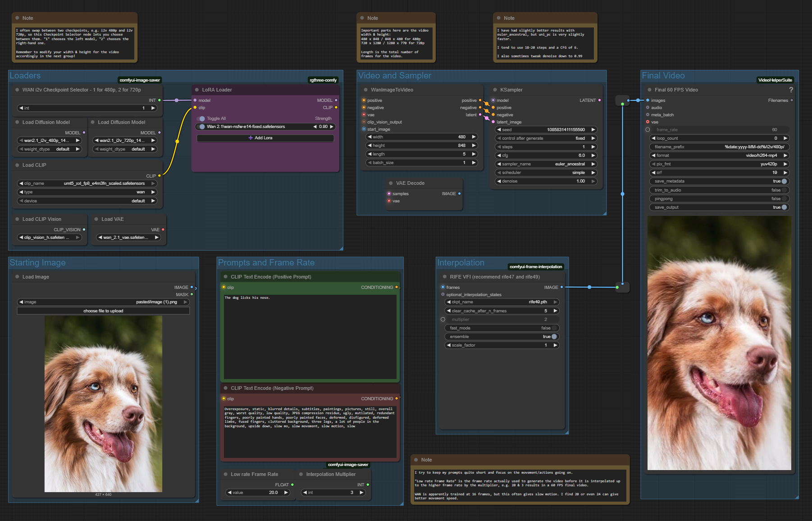
Task: Click the LoRA strength value 0.90
Action: (x=323, y=127)
